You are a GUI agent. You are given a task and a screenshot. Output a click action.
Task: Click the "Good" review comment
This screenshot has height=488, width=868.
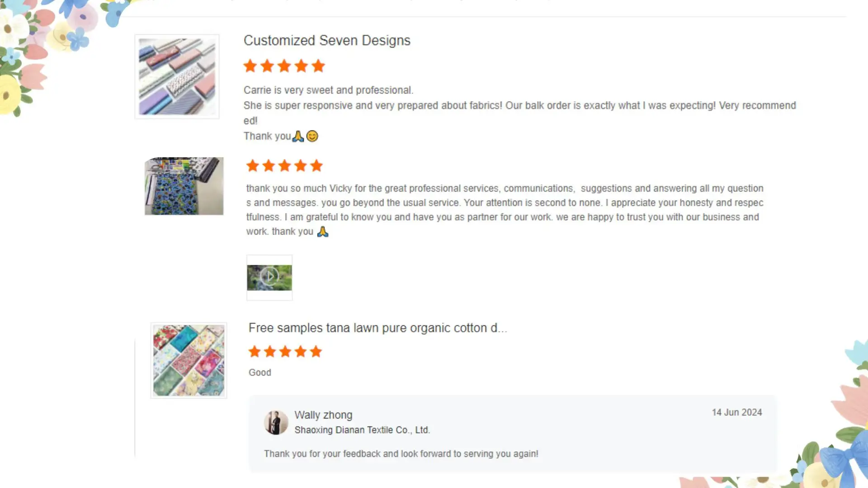(x=260, y=372)
